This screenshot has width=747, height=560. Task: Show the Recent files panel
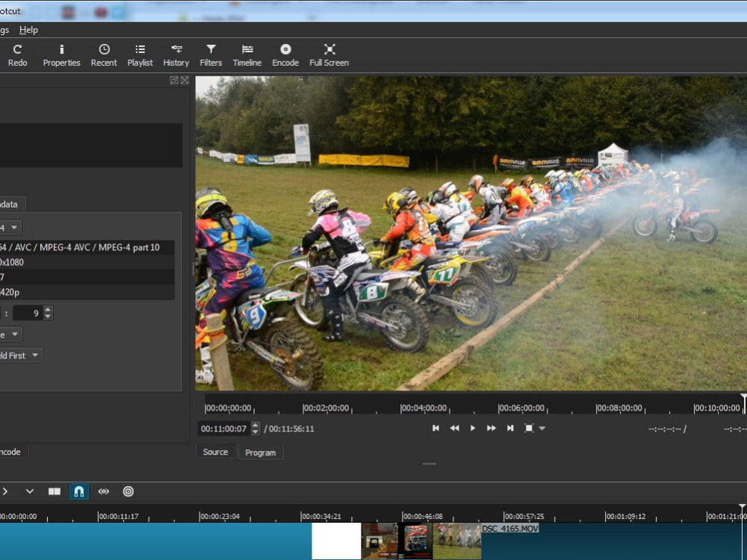point(104,55)
